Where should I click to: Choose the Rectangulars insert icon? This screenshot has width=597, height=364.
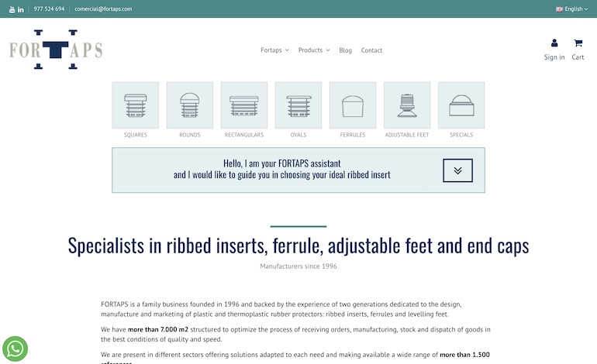(x=244, y=105)
